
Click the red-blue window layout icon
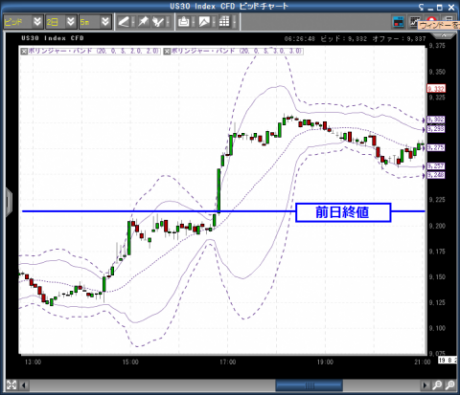point(399,22)
